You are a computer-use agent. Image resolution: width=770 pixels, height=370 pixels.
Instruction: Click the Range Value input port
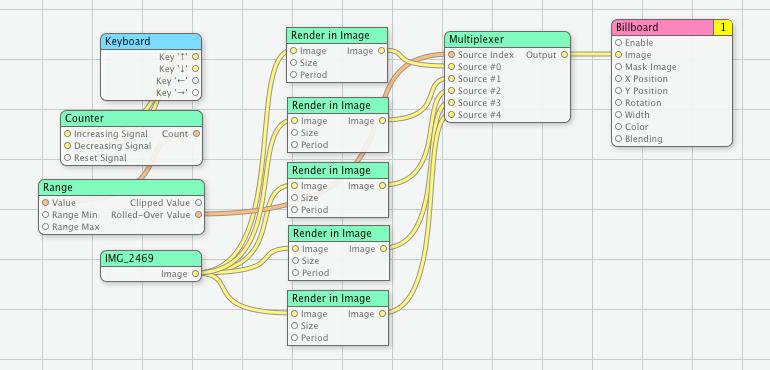coord(46,202)
